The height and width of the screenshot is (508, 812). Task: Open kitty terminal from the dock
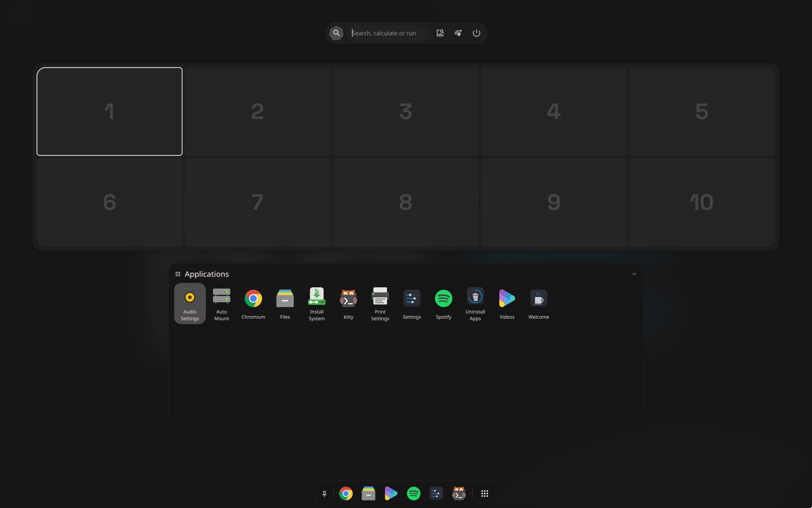tap(459, 493)
